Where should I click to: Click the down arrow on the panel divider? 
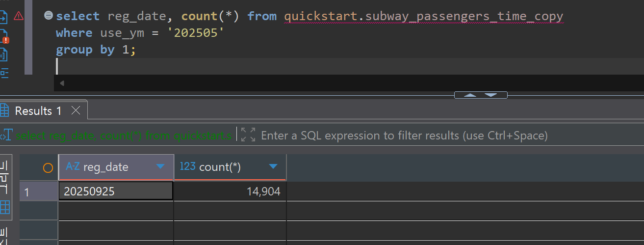click(491, 95)
